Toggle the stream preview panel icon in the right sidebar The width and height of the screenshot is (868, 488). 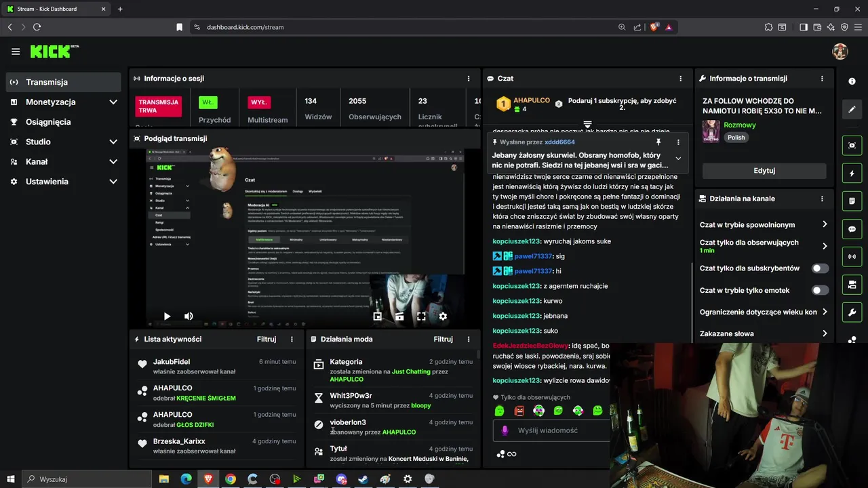click(x=852, y=145)
